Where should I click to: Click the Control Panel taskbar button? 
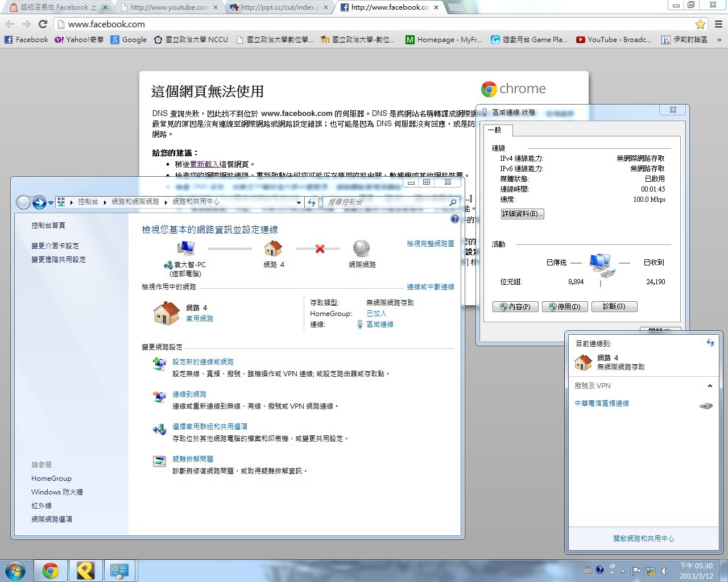119,571
